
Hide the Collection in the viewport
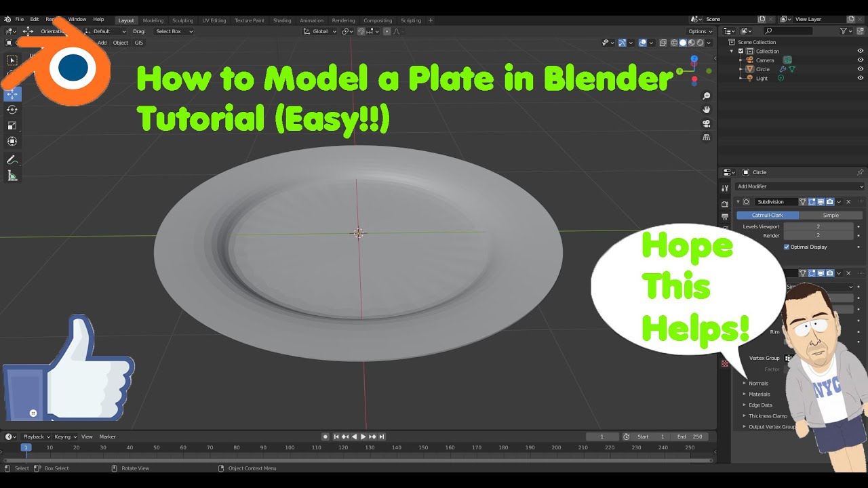[x=861, y=51]
